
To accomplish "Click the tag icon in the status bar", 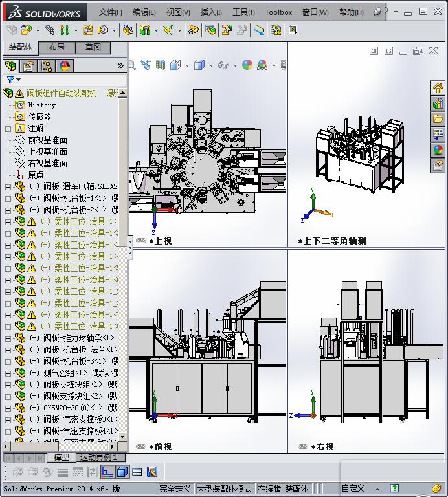I will [436, 489].
